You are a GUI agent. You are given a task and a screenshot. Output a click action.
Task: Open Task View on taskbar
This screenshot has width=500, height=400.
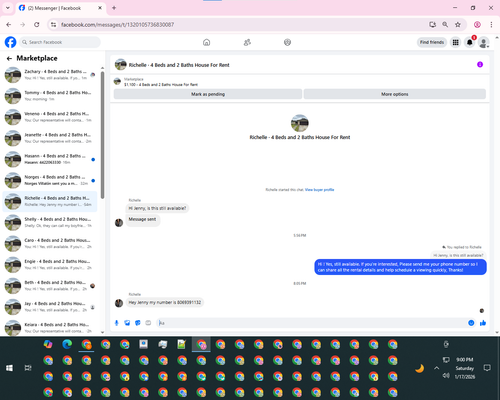click(28, 368)
